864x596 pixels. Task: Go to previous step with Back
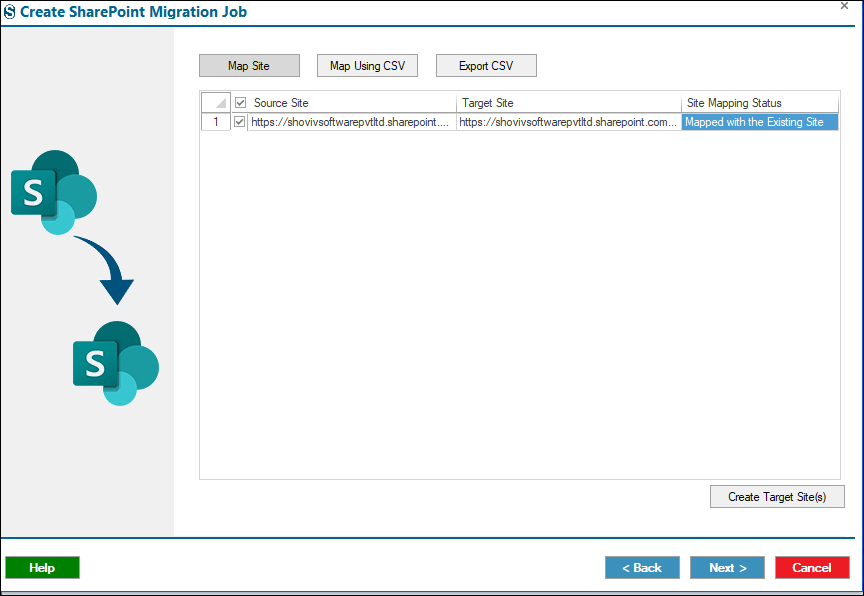click(x=642, y=567)
